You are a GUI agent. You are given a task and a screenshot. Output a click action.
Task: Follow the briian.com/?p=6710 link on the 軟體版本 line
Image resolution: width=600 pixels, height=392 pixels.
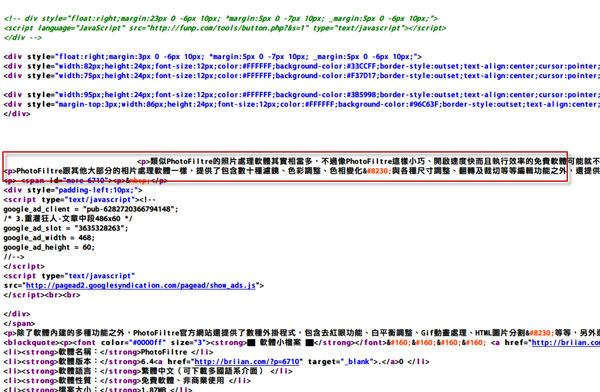[247, 362]
